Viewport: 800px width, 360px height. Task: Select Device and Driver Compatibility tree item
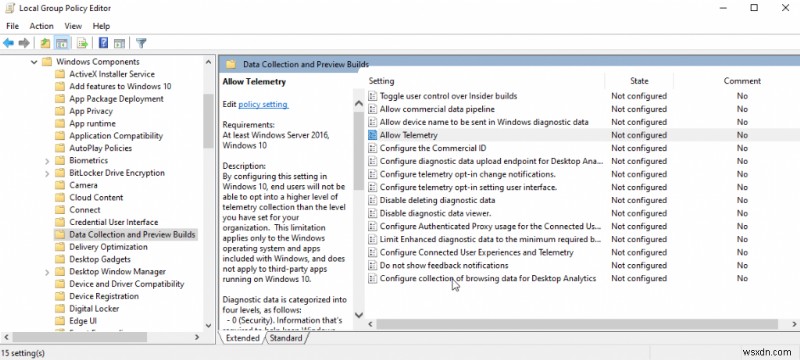pyautogui.click(x=127, y=284)
